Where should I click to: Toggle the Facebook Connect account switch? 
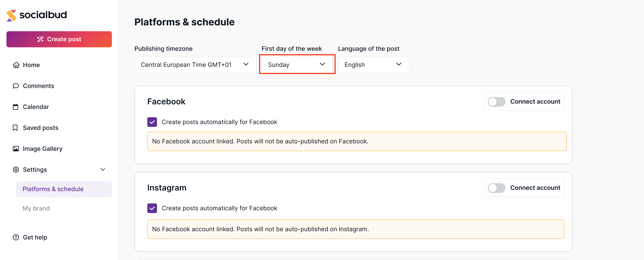coord(496,102)
